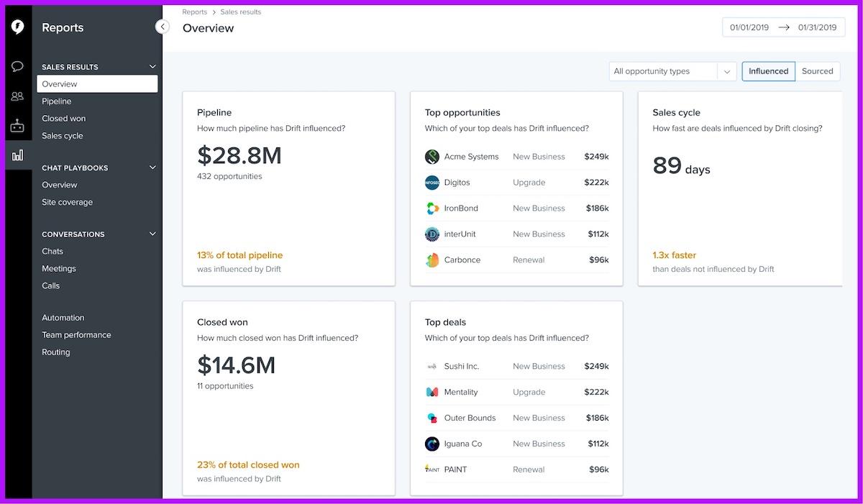The height and width of the screenshot is (504, 863).
Task: Click the Reports breadcrumb link
Action: pyautogui.click(x=194, y=12)
